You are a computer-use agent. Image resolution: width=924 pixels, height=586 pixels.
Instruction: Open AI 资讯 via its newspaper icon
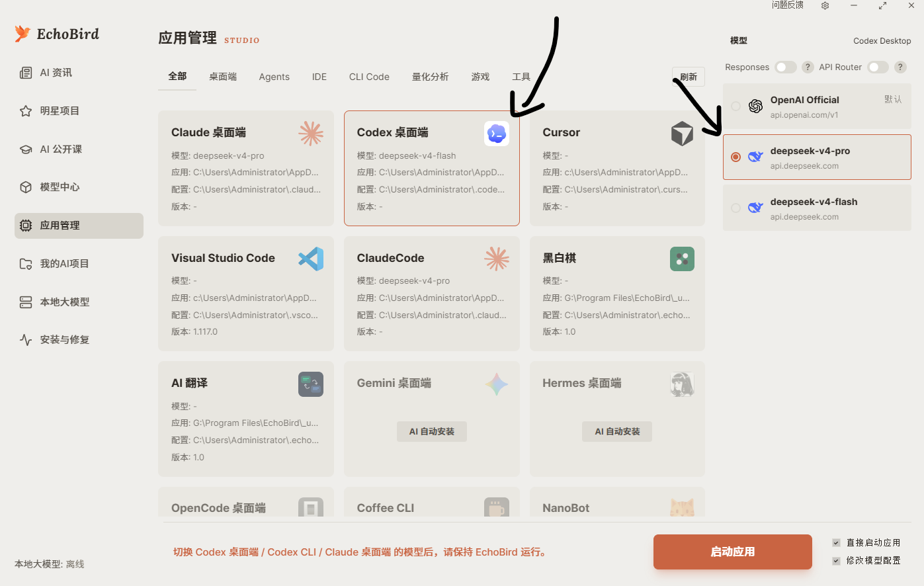[x=26, y=73]
